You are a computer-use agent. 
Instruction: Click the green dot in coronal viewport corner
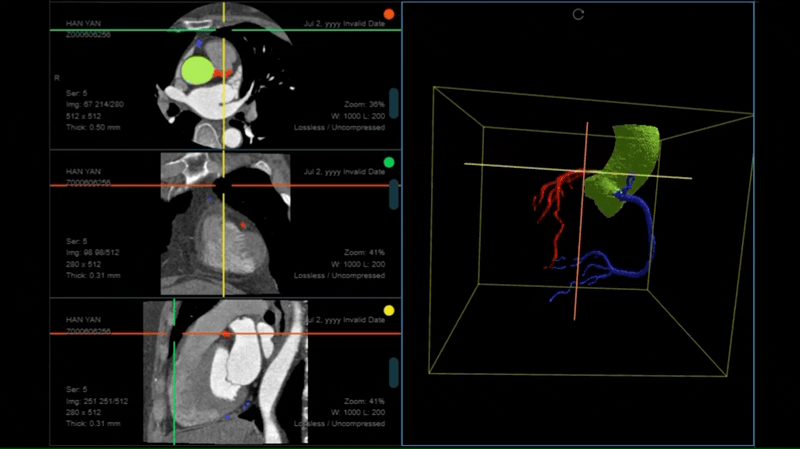pos(389,162)
